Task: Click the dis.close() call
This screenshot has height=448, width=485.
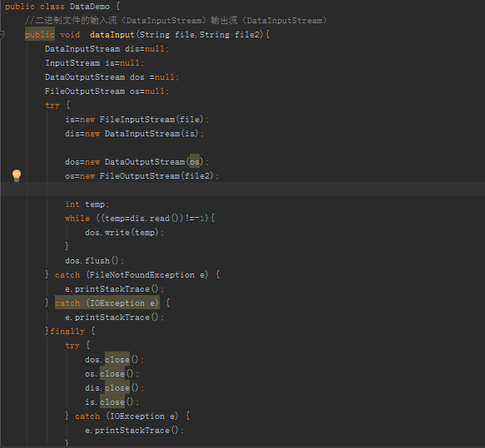Action: pyautogui.click(x=115, y=388)
